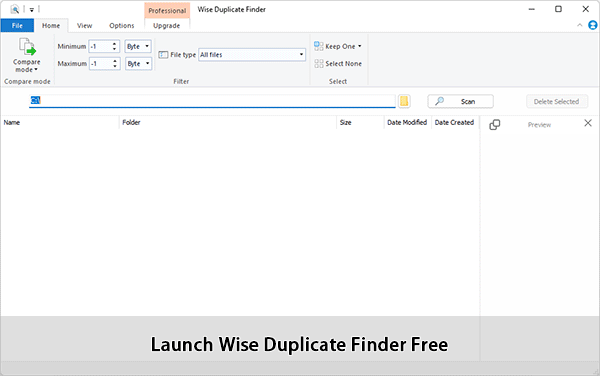Close the Preview pane

click(x=588, y=123)
